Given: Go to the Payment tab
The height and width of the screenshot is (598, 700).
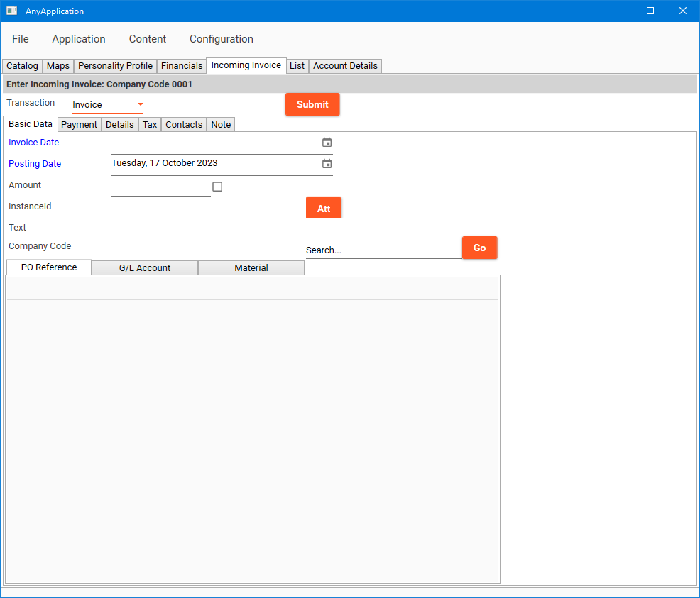Looking at the screenshot, I should pos(79,125).
